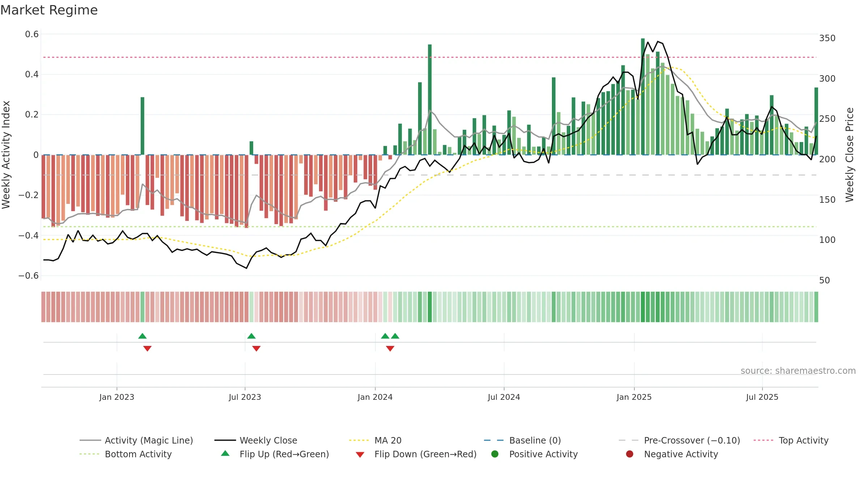868x488 pixels.
Task: Click the Jan 2023 x-axis label
Action: click(117, 397)
